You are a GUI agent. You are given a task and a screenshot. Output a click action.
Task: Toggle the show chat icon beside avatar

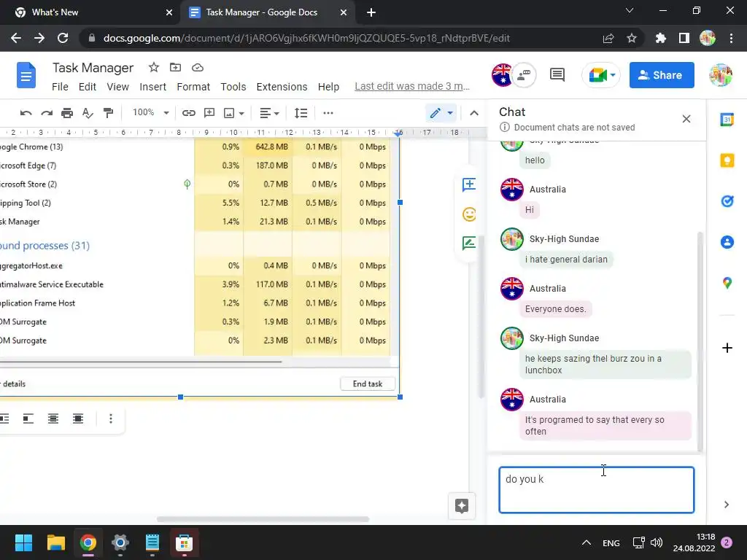(524, 75)
